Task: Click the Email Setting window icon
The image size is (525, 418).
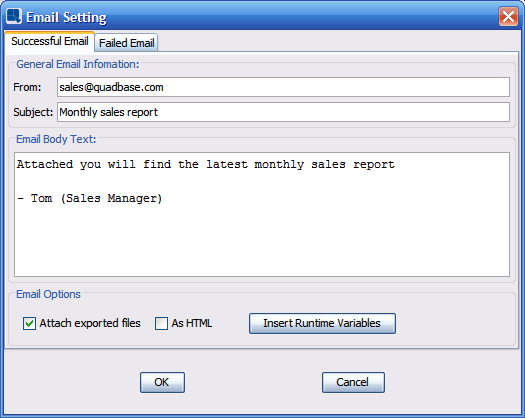Action: (x=14, y=16)
